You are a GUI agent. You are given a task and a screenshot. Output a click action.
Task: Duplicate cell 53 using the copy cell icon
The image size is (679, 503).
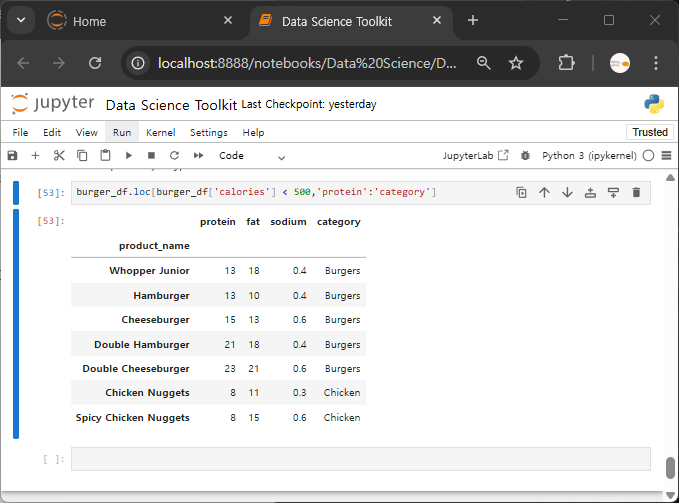[x=521, y=193]
